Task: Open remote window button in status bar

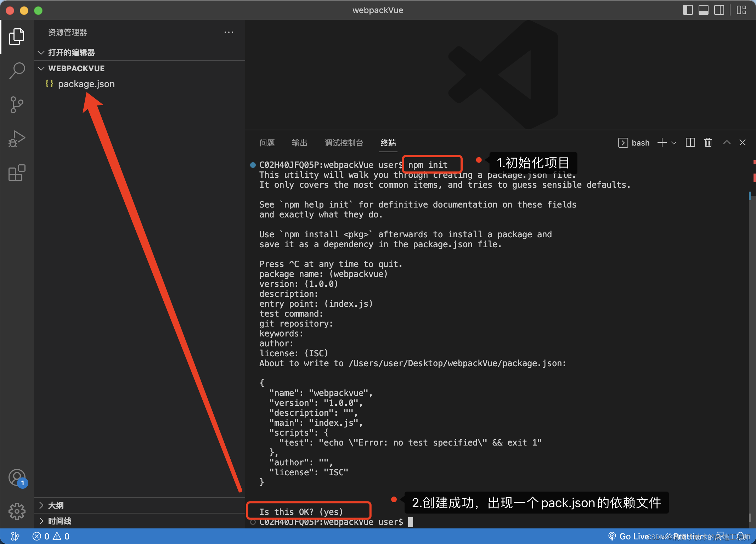Action: pyautogui.click(x=15, y=536)
